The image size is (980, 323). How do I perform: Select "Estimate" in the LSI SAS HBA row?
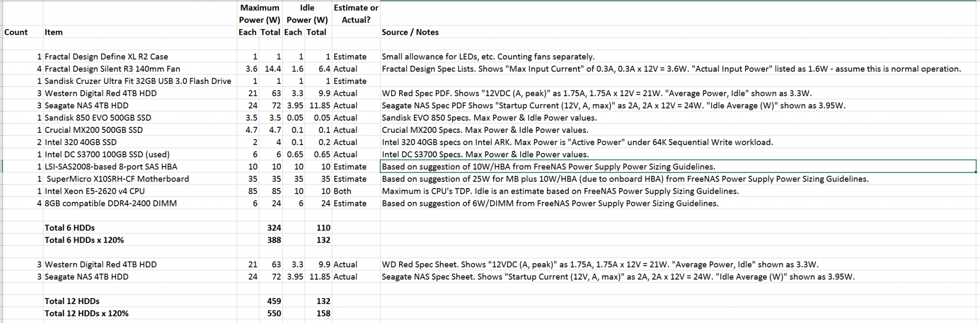pos(350,167)
